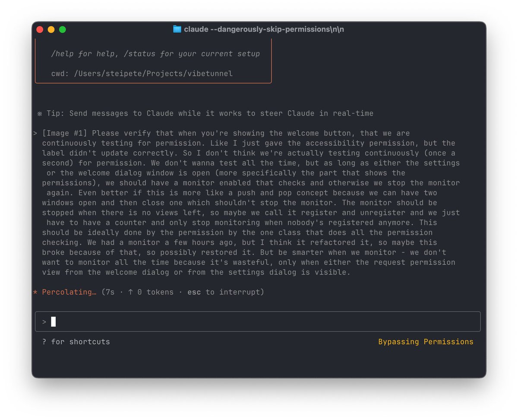The width and height of the screenshot is (518, 420).
Task: Click the tip about sending messages to Claude
Action: click(205, 113)
